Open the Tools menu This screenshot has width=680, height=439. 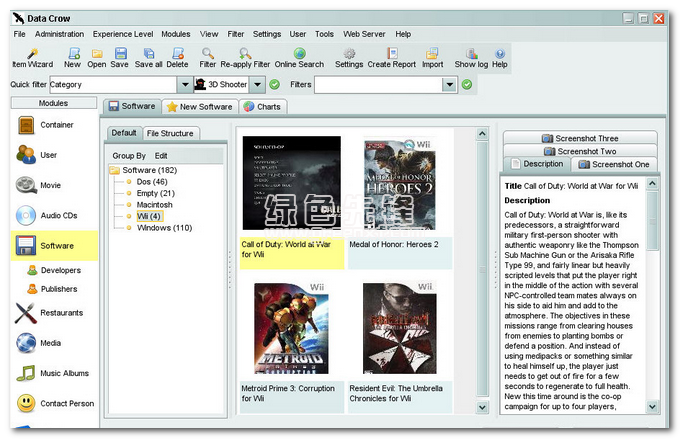tap(324, 34)
